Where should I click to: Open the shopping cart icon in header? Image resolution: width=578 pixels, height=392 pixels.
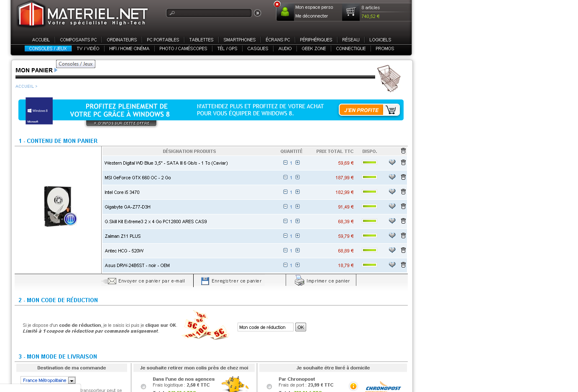351,12
